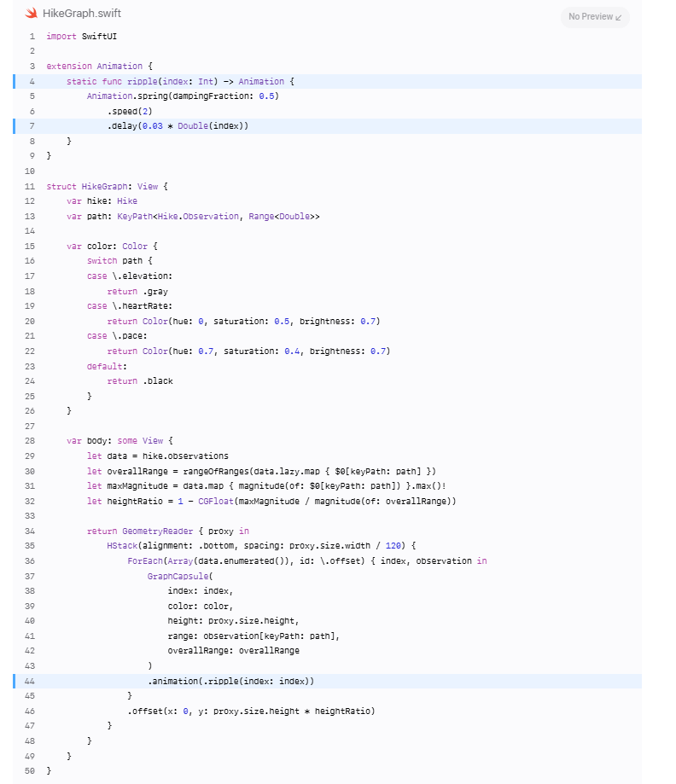
Task: Click 'var hike: Hike' line
Action: [102, 201]
